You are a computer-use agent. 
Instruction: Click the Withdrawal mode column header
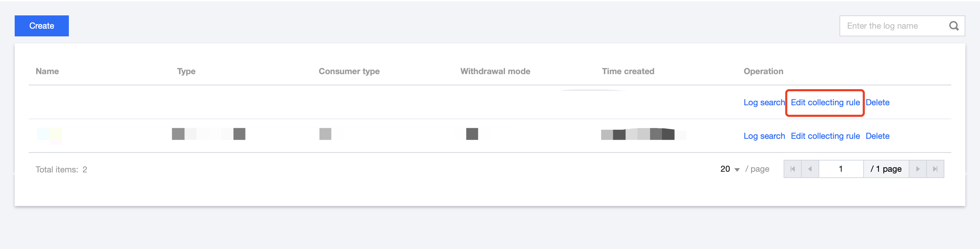tap(495, 71)
